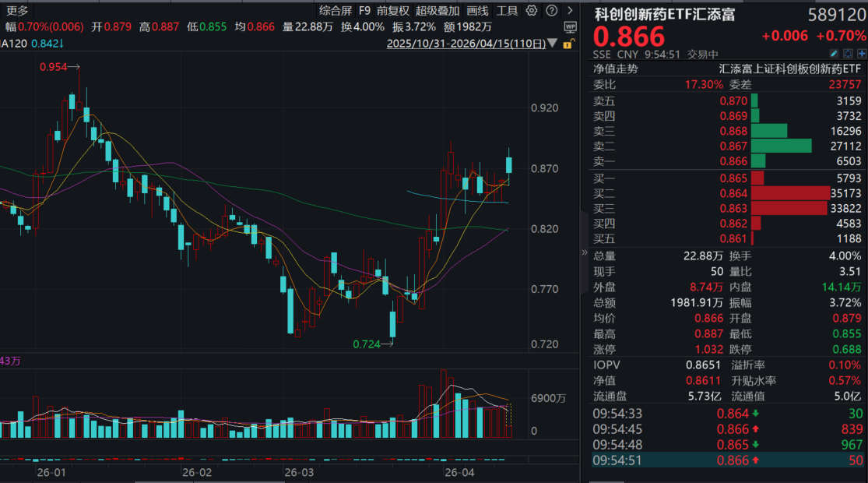Image resolution: width=868 pixels, height=483 pixels.
Task: Open the settings gear icon
Action: coord(532,11)
